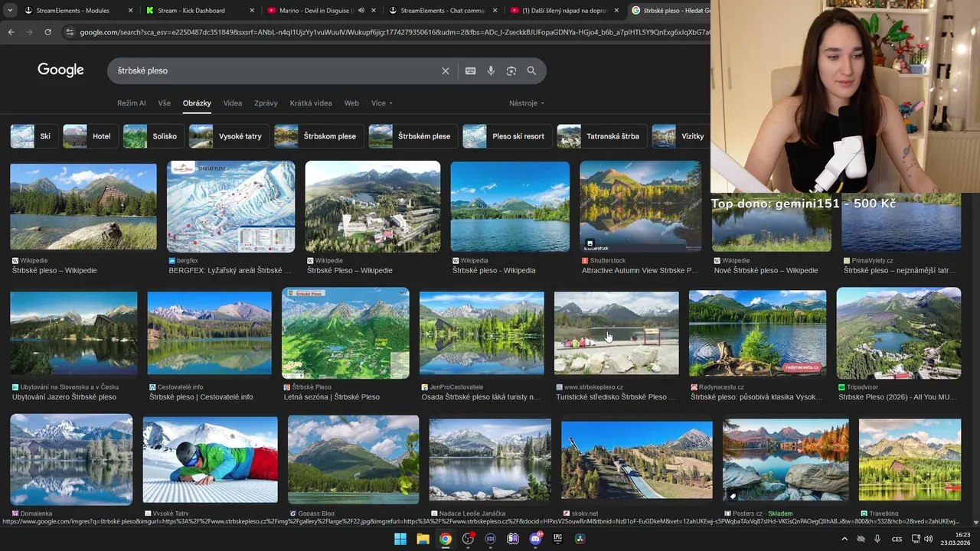Filter images by Hotel chip
This screenshot has height=551, width=980.
click(90, 136)
